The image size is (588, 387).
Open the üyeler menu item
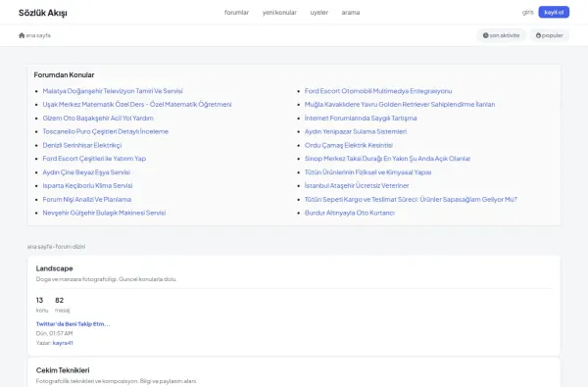(x=319, y=13)
